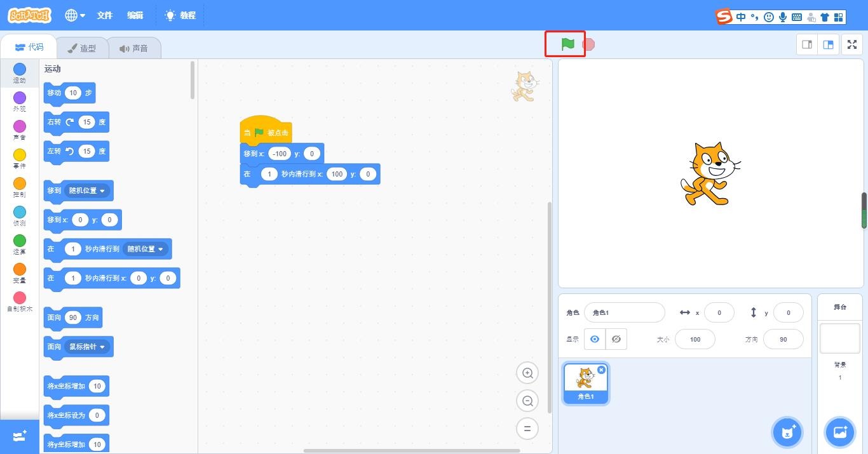Reset workspace zoom to default
Viewport: 868px width, 454px height.
527,429
